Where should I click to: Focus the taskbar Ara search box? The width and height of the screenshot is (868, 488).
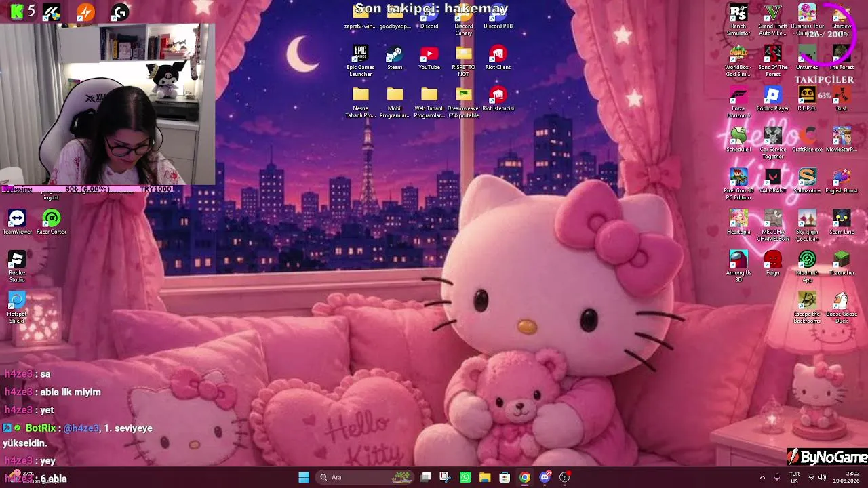click(366, 477)
